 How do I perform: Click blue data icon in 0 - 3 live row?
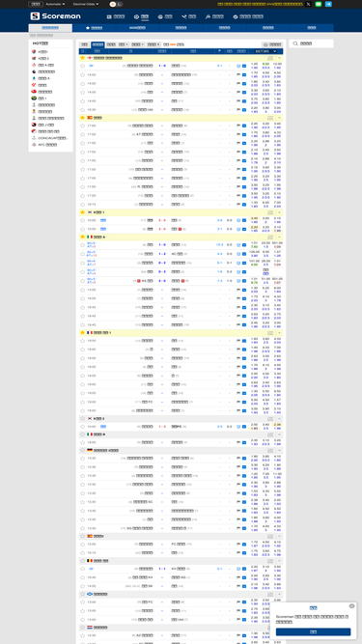[244, 272]
